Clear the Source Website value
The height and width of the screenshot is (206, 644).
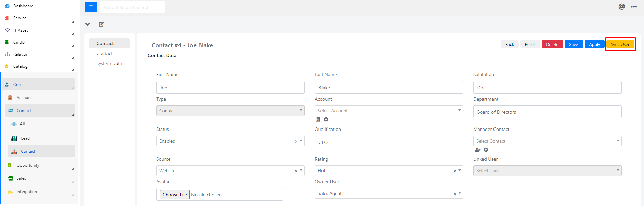[x=296, y=171]
